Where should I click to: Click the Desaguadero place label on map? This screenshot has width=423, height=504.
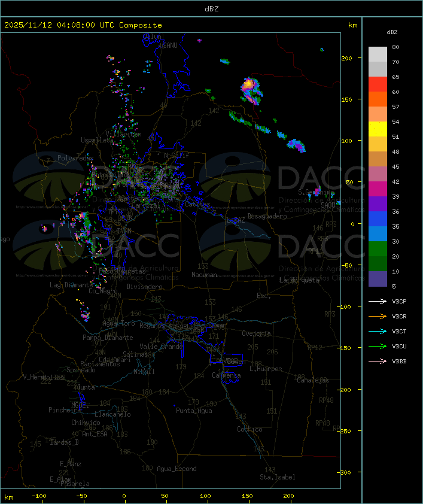267,216
